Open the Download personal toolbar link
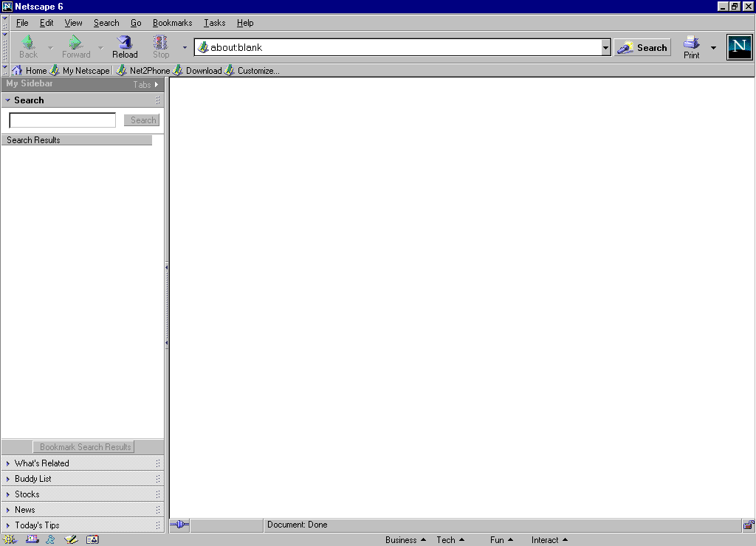 (x=198, y=70)
